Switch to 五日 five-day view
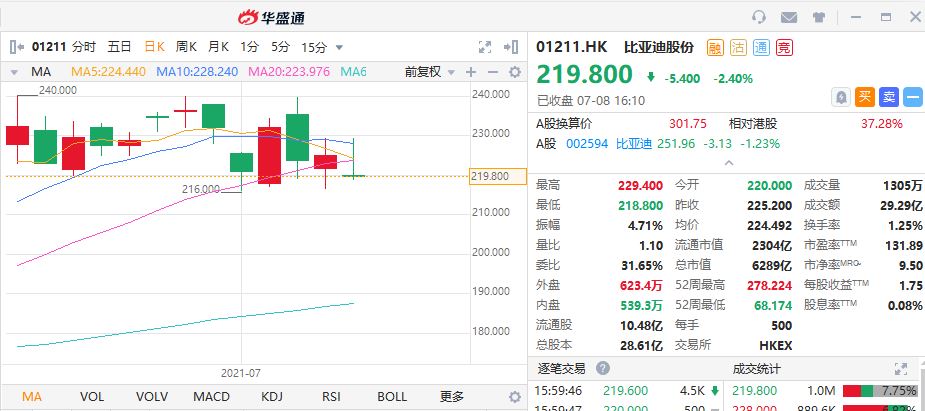The image size is (925, 411). pyautogui.click(x=119, y=47)
